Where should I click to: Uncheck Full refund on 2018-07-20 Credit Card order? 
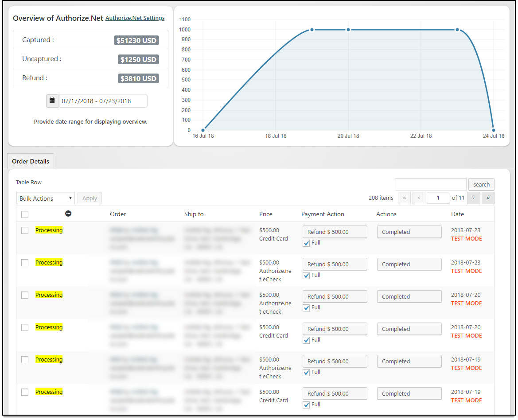[x=306, y=340]
